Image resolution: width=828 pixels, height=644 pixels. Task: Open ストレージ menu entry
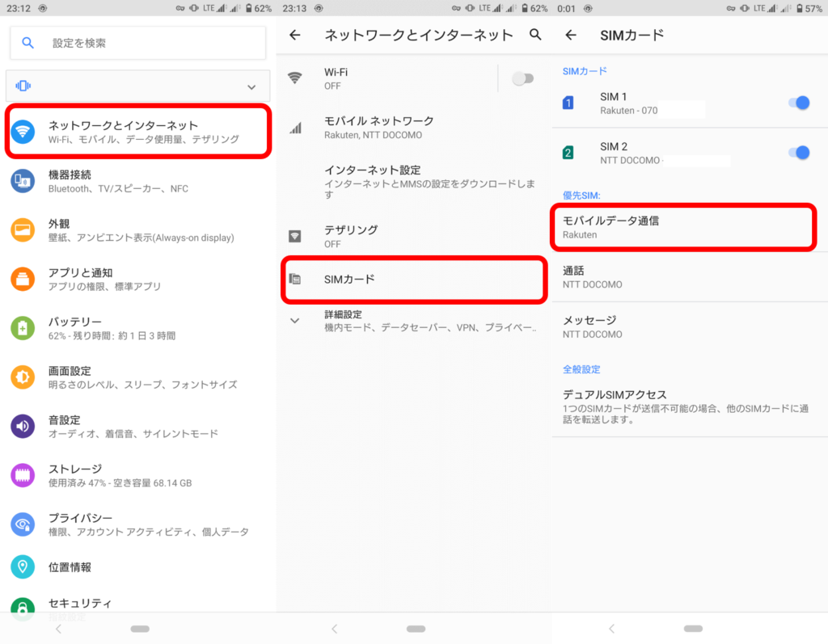[137, 475]
